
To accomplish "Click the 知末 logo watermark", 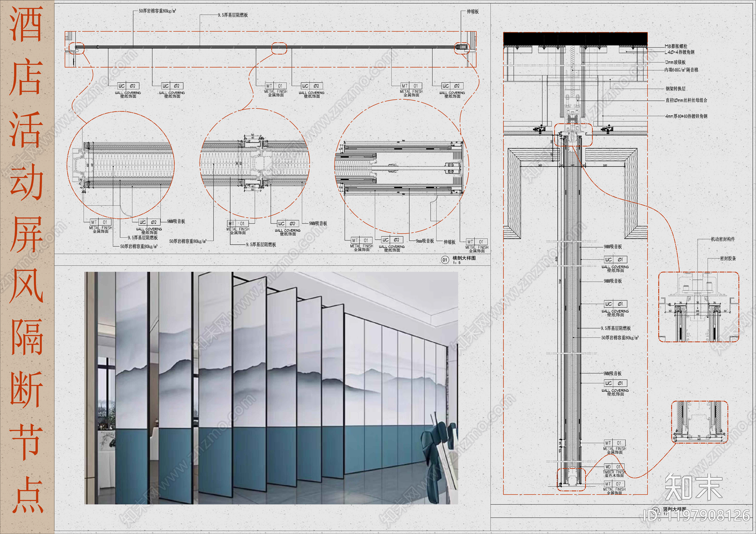I will (x=694, y=487).
